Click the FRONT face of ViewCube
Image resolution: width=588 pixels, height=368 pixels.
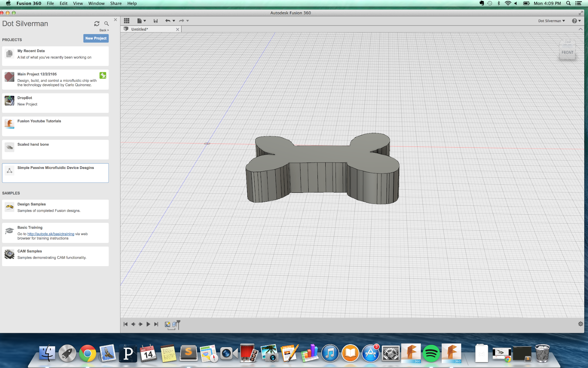[x=567, y=52]
